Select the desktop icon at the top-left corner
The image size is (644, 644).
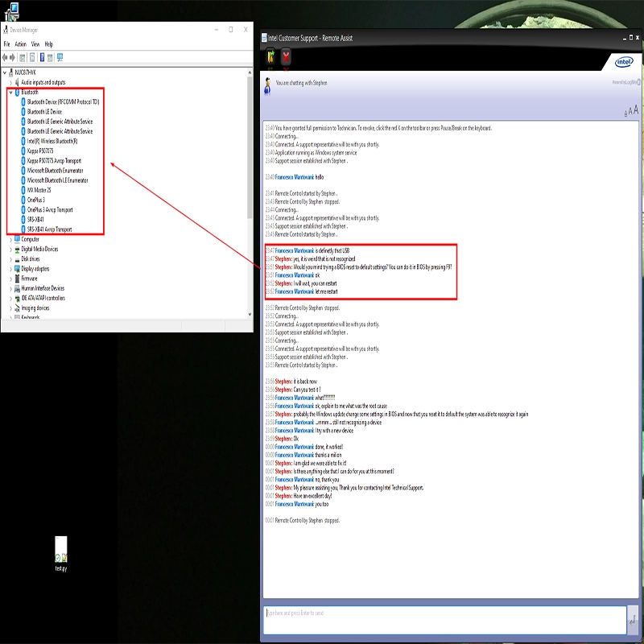click(12, 11)
